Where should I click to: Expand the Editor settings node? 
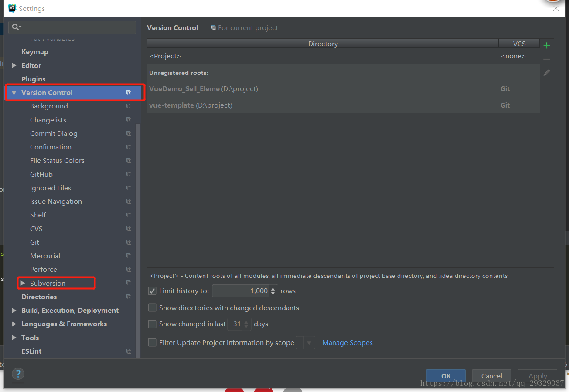[14, 65]
